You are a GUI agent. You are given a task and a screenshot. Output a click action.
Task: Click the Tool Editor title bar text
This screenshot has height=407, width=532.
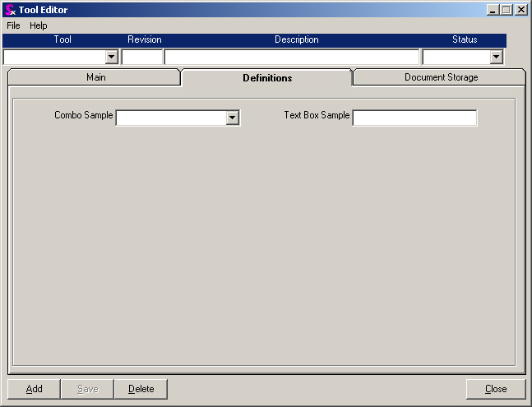coord(44,10)
